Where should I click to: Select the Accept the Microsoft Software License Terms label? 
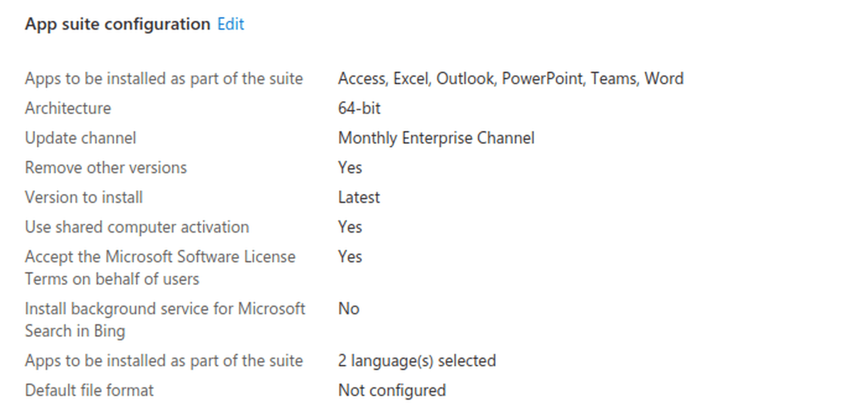(160, 268)
